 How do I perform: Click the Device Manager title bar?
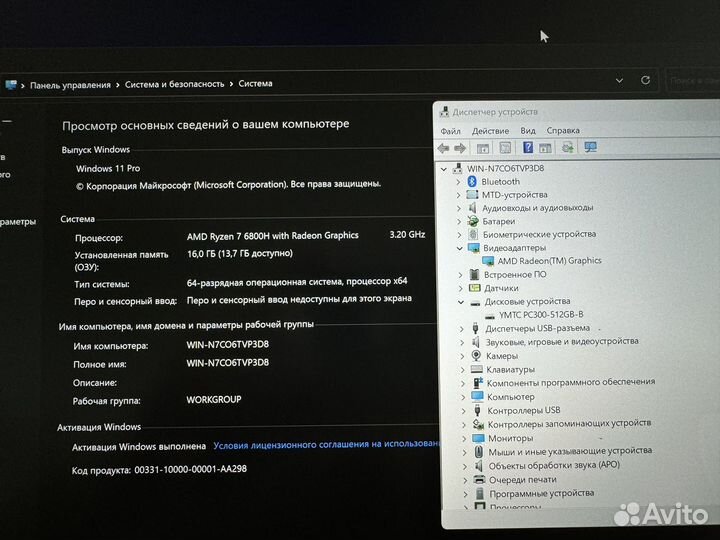[577, 112]
